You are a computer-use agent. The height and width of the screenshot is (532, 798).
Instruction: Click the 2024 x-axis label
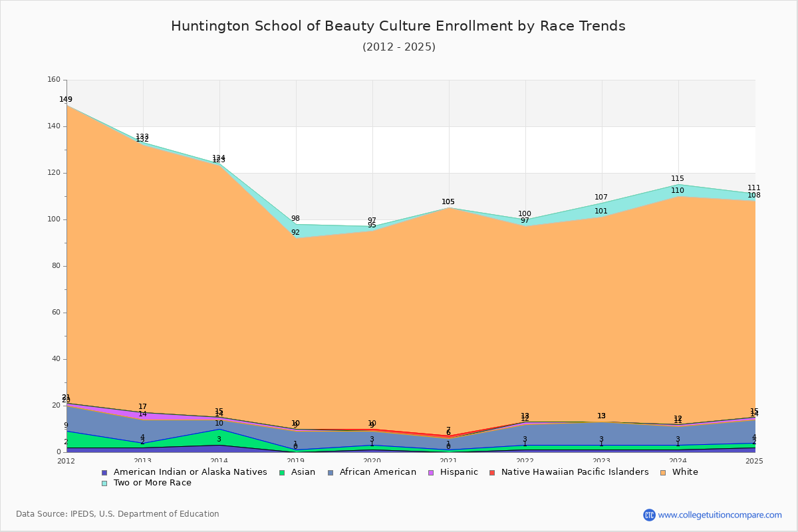[x=678, y=460]
